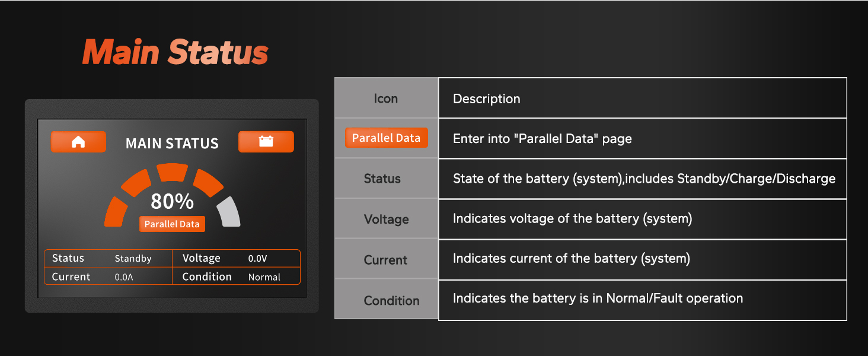Click the Main Status orange heading
The height and width of the screenshot is (356, 868).
pos(175,52)
